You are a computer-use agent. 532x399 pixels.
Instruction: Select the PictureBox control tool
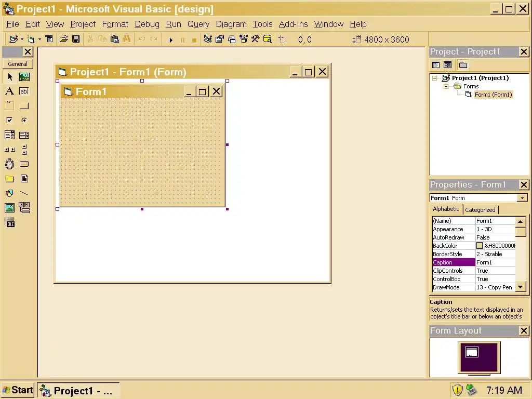(x=24, y=77)
